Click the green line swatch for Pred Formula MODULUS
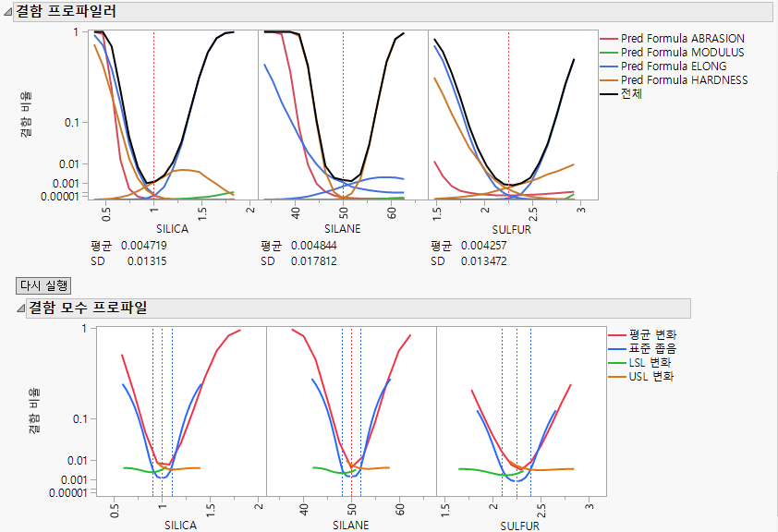Image resolution: width=778 pixels, height=532 pixels. (609, 53)
